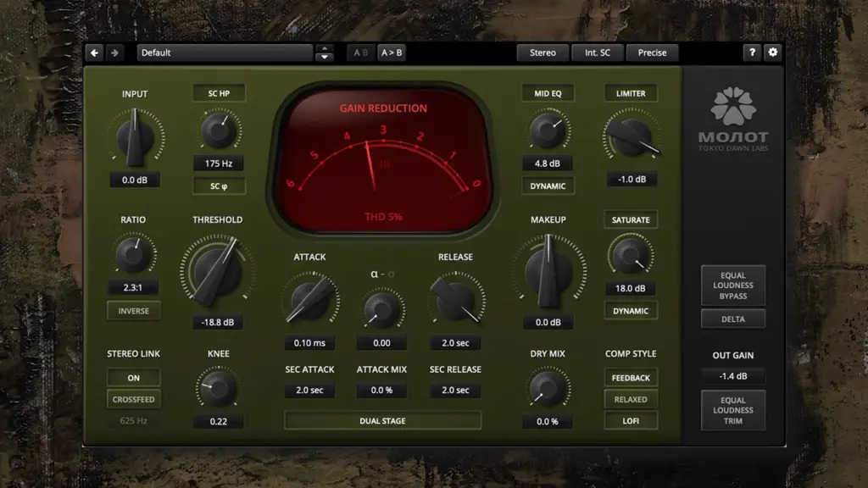Viewport: 868px width, 488px height.
Task: Click the -1.0 dB limiter value
Action: pos(632,180)
